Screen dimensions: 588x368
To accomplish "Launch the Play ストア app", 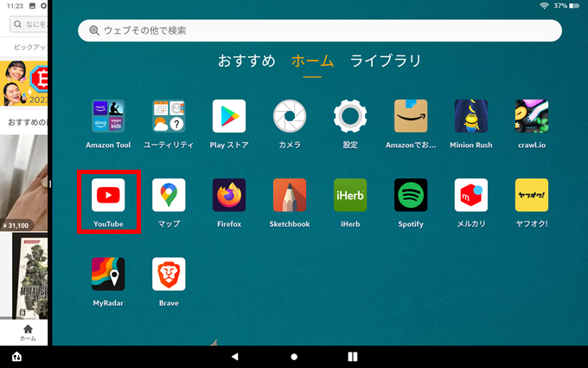I will (229, 116).
